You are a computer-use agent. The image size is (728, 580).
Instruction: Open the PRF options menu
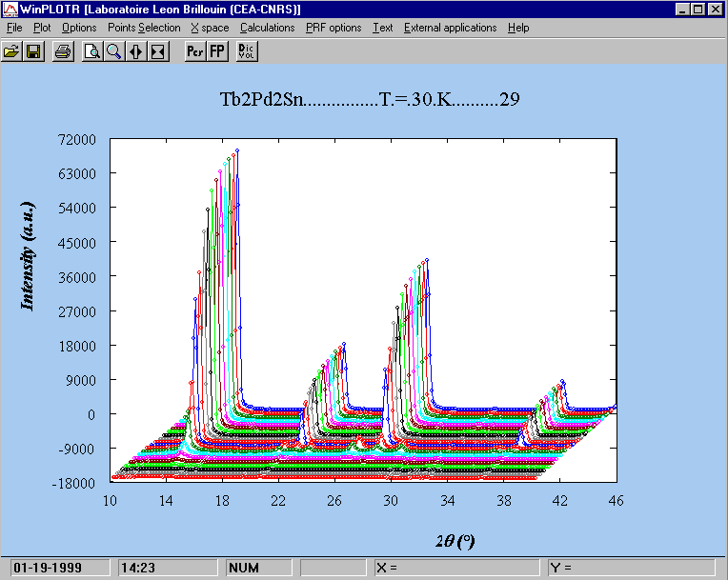334,28
